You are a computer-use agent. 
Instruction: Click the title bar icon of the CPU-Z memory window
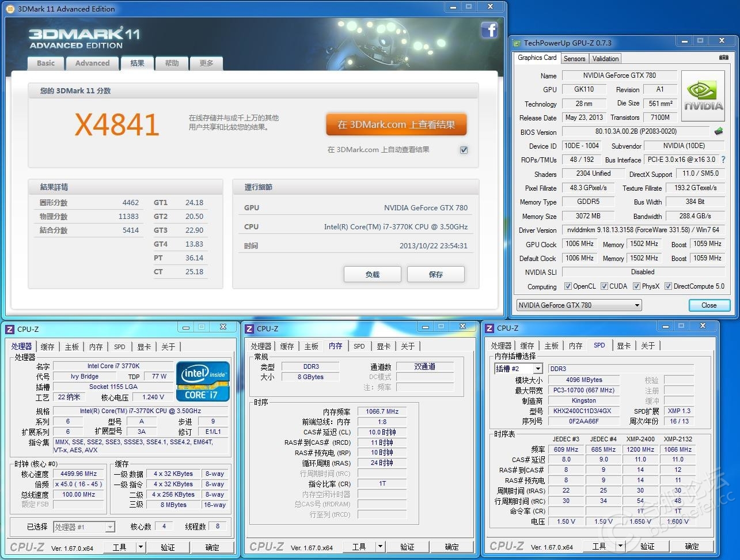(x=249, y=328)
